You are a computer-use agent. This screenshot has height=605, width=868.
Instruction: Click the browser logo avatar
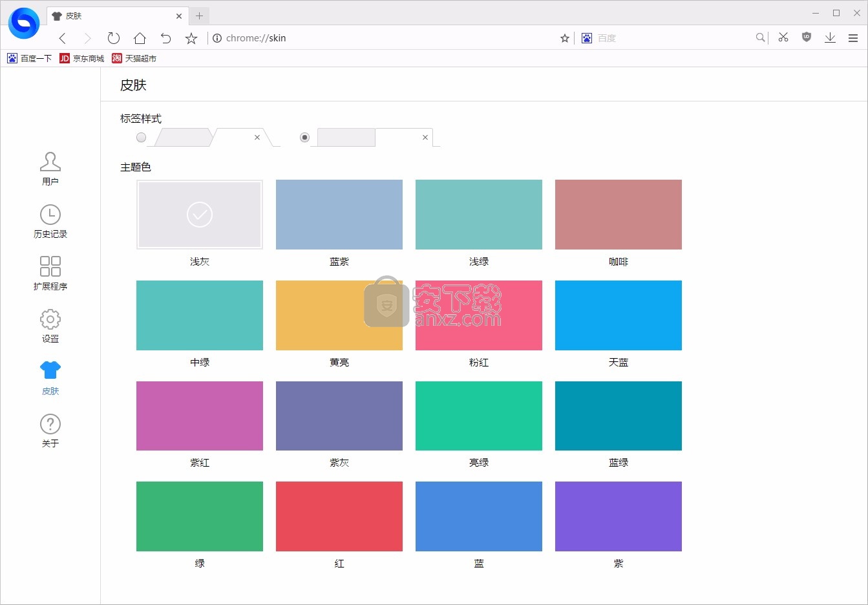tap(24, 23)
